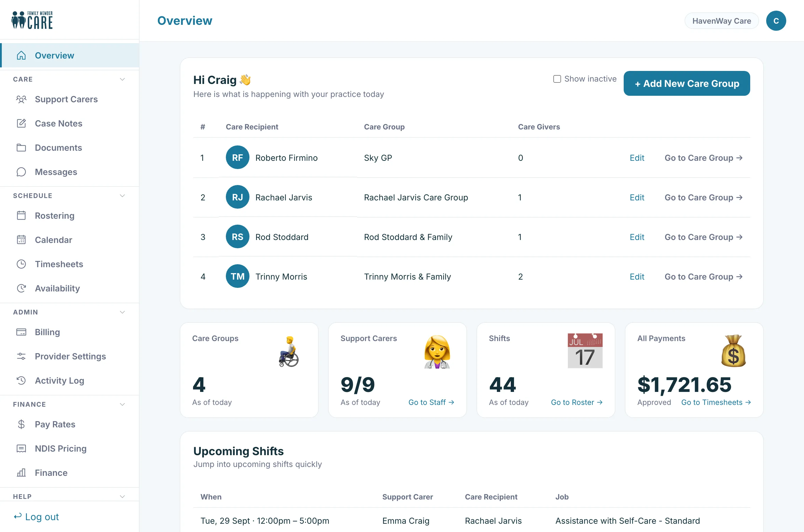Click the Support Carers people icon

(x=21, y=99)
